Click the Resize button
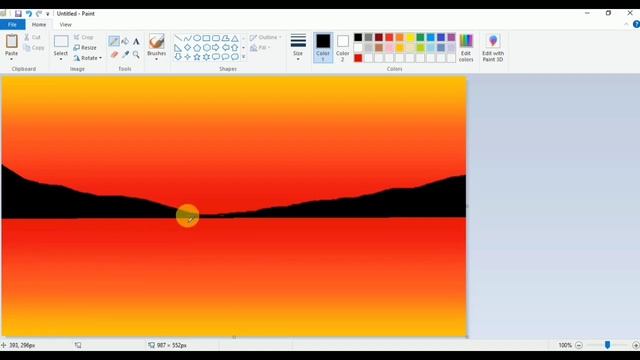This screenshot has width=640, height=360. tap(85, 48)
